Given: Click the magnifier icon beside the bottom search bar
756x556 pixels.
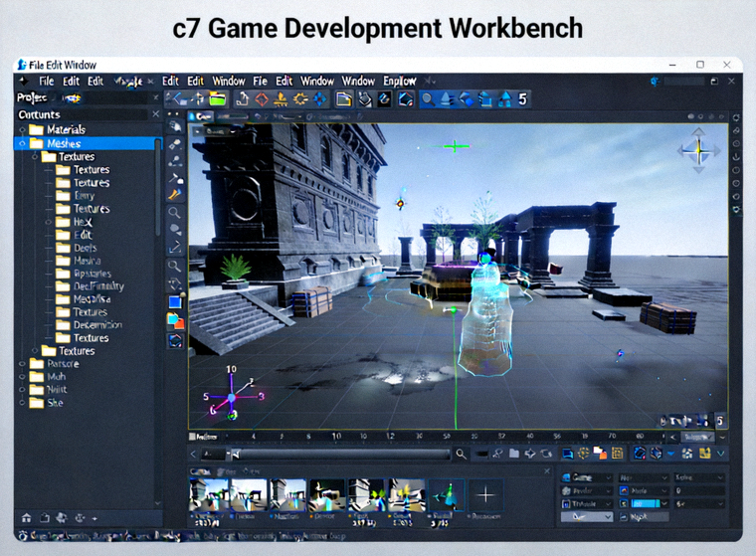Looking at the screenshot, I should tap(461, 454).
